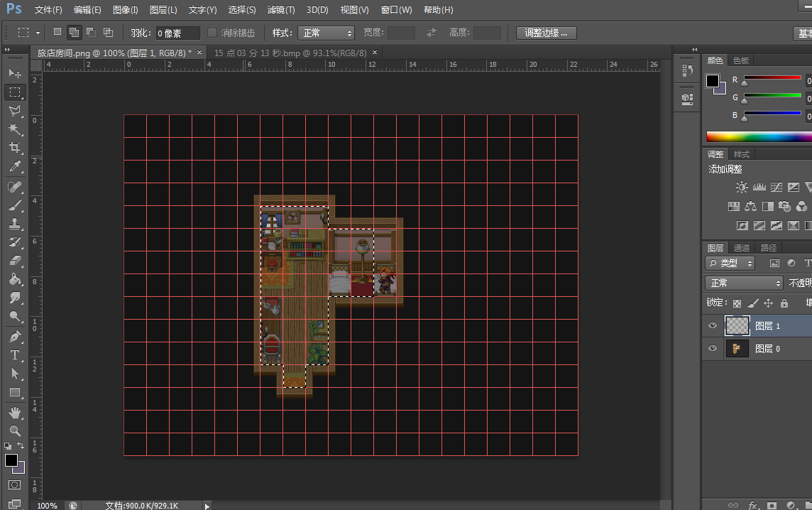The width and height of the screenshot is (812, 510).
Task: Toggle lock image pixels brush icon
Action: coord(753,303)
